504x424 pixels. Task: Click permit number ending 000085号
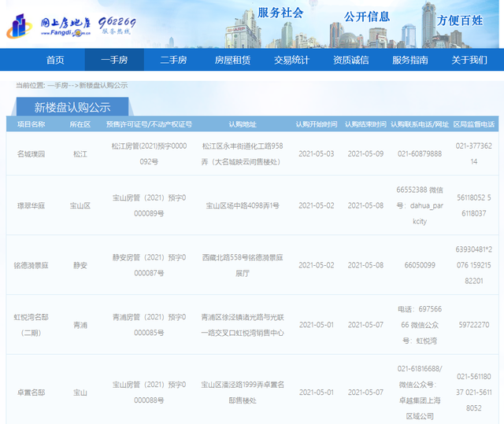[x=149, y=325]
